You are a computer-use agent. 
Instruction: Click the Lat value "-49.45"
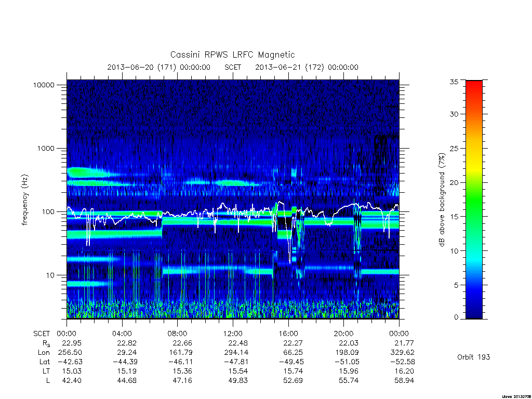click(x=291, y=362)
